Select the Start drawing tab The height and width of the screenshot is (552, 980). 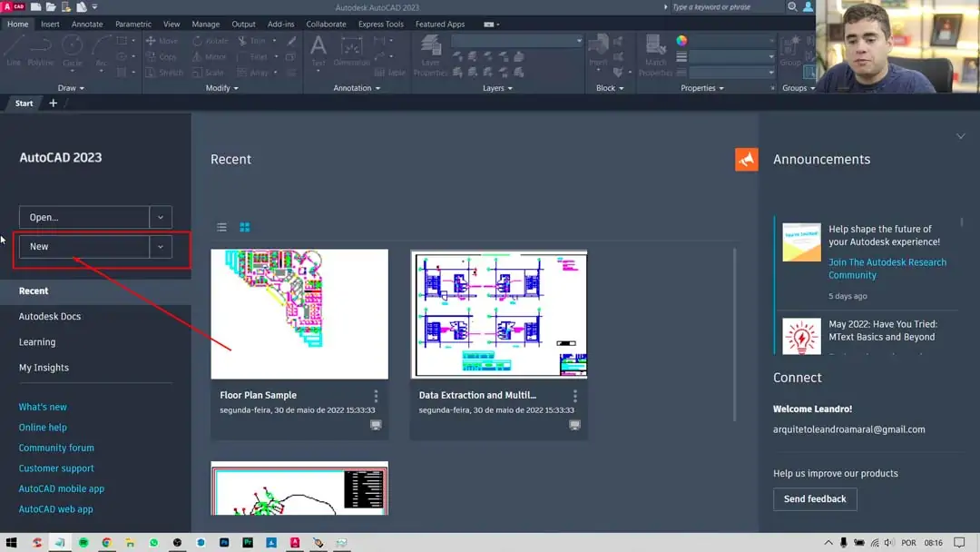point(24,103)
